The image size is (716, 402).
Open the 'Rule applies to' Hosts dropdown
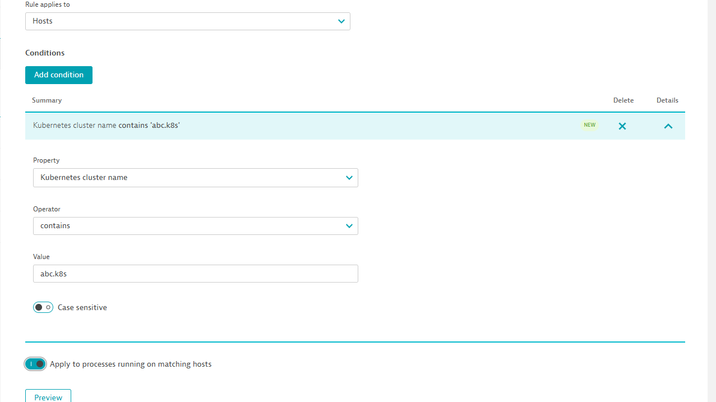pos(187,21)
